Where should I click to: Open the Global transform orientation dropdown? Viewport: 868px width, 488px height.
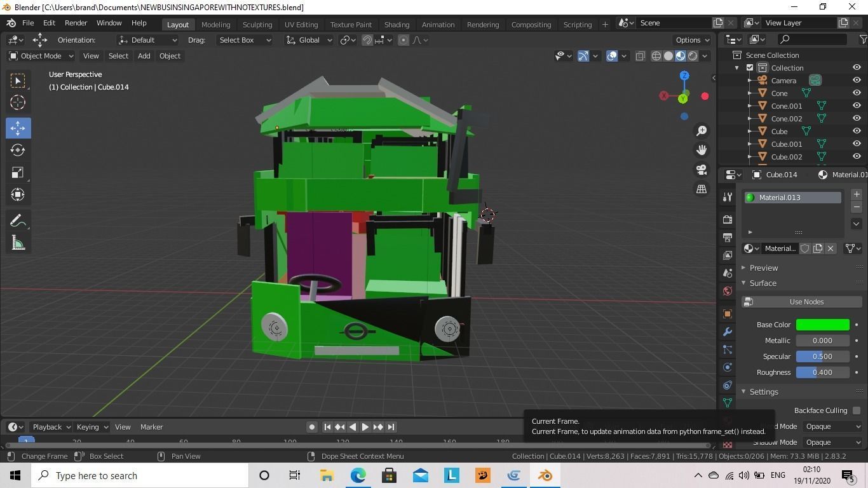point(309,40)
